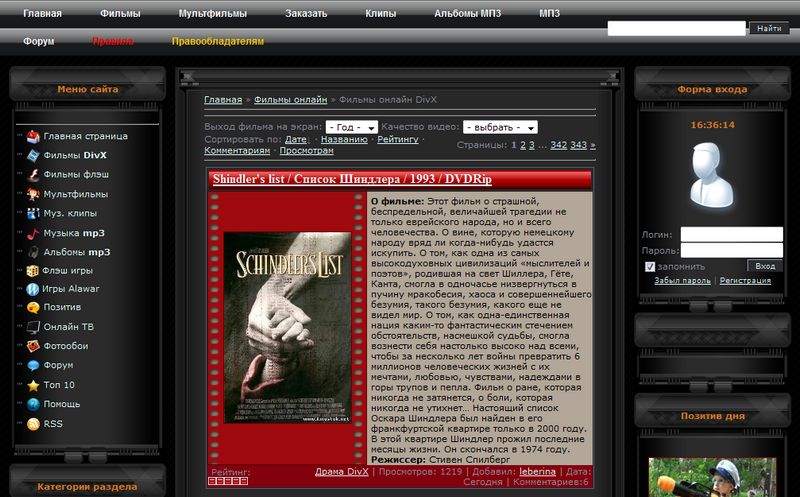Focus the Логин input field
Screen dimensions: 800x497
click(x=732, y=234)
